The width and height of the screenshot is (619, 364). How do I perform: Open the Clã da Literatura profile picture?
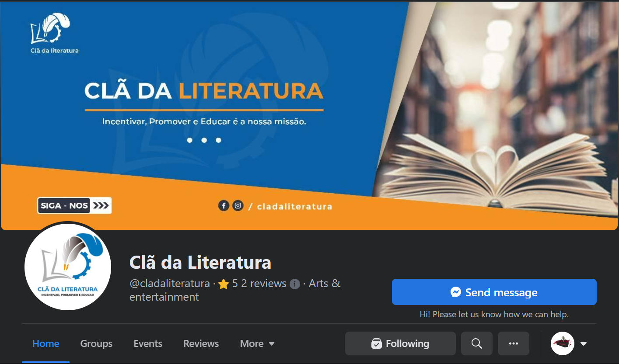coord(67,267)
